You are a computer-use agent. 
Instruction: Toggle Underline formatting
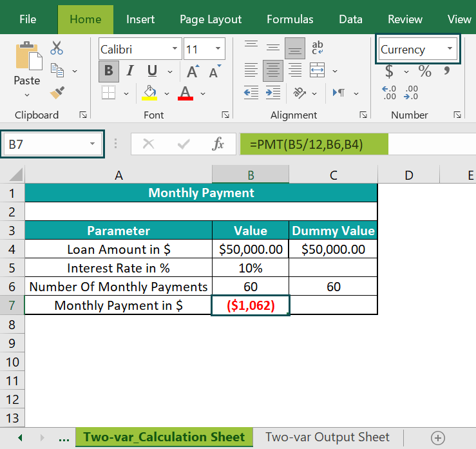coord(152,71)
